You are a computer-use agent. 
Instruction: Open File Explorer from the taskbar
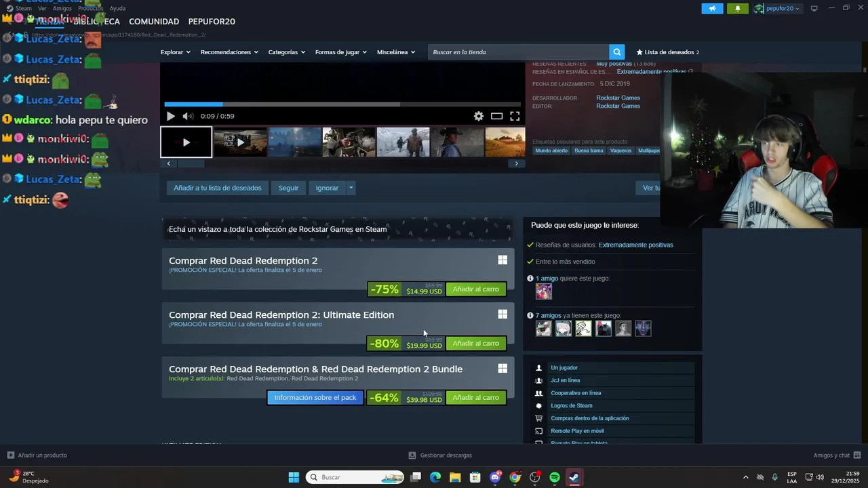point(455,477)
